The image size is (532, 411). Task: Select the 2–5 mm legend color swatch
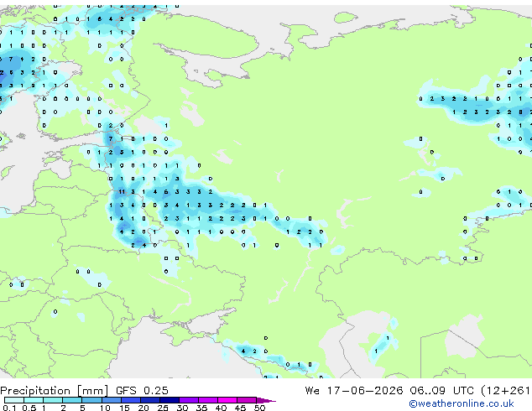coord(72,400)
